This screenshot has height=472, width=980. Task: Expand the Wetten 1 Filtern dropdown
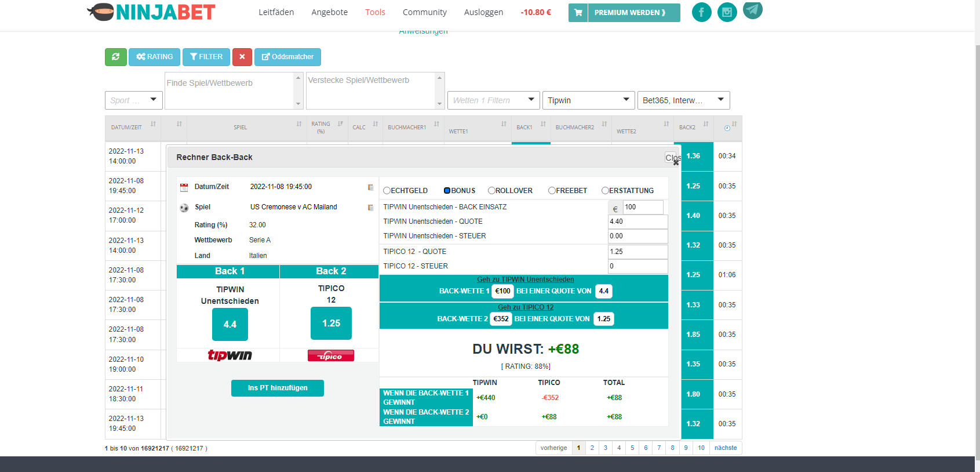click(x=494, y=100)
